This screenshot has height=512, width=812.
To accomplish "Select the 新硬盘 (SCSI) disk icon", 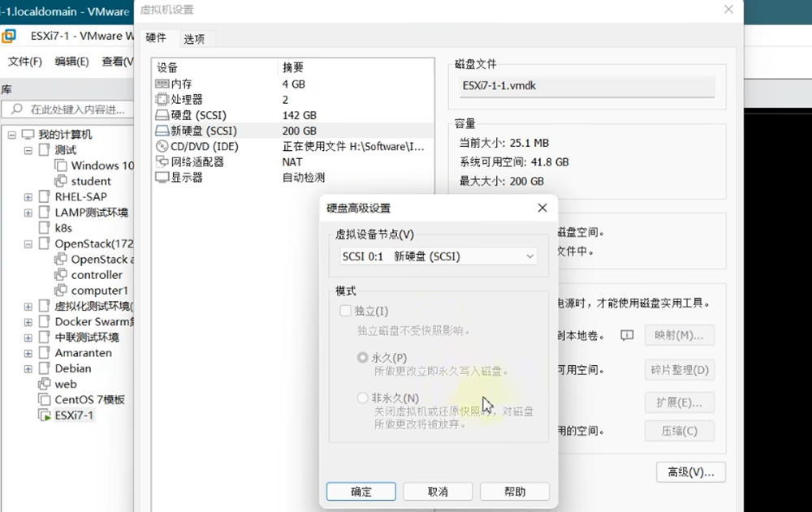I will click(x=162, y=131).
